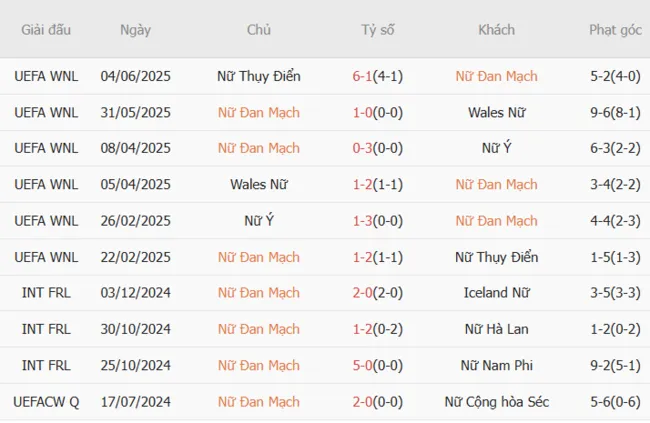Click Nữ Cộng hòa Séc team name
The width and height of the screenshot is (650, 423).
(496, 402)
